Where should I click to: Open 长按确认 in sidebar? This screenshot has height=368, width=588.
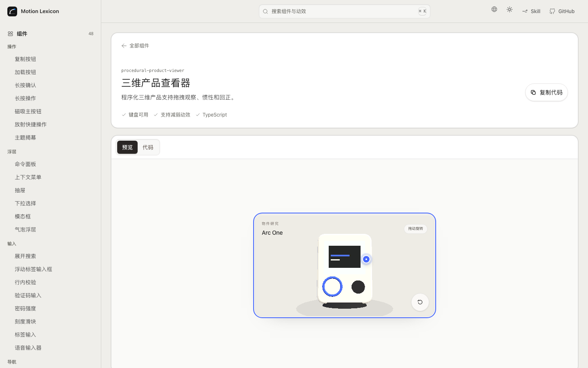(25, 85)
